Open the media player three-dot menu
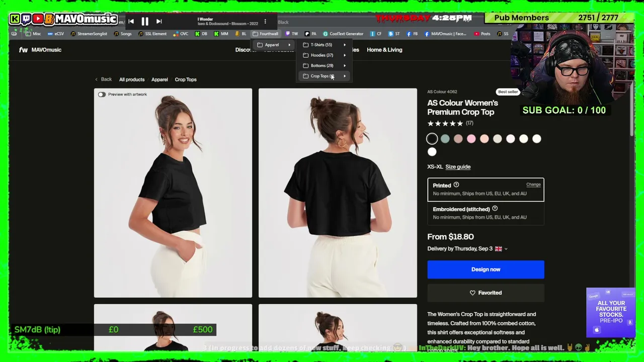 265,21
